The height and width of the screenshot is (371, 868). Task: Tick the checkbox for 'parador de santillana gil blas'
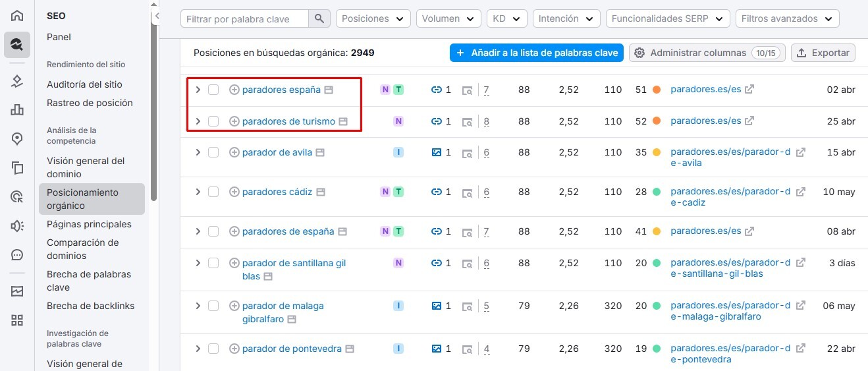click(x=213, y=263)
